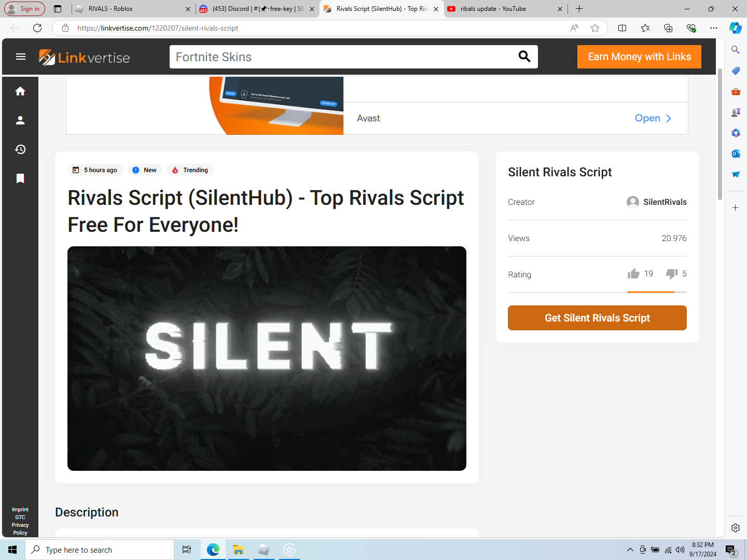Click the thumbs up rating icon
The width and height of the screenshot is (747, 560).
[x=633, y=274]
